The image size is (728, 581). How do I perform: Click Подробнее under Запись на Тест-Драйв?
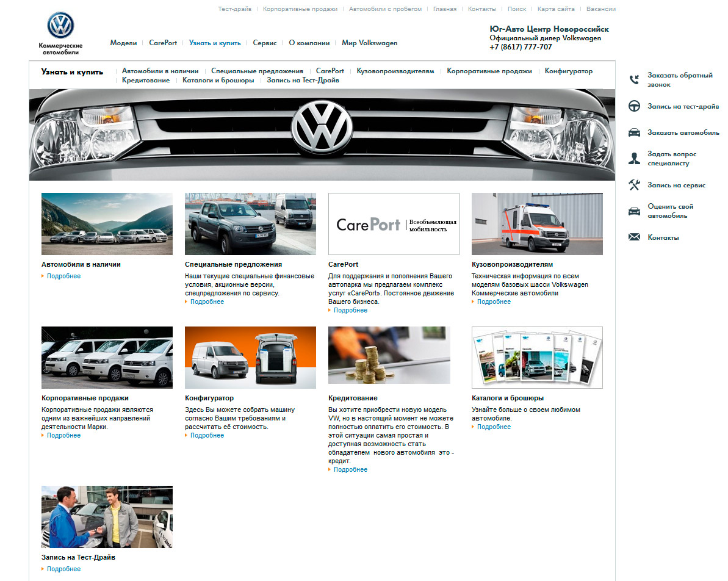click(x=63, y=569)
